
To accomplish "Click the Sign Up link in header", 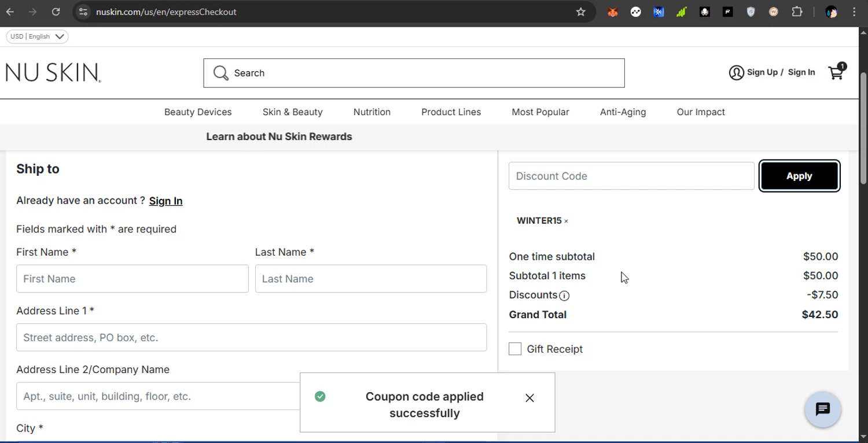I will [x=762, y=72].
